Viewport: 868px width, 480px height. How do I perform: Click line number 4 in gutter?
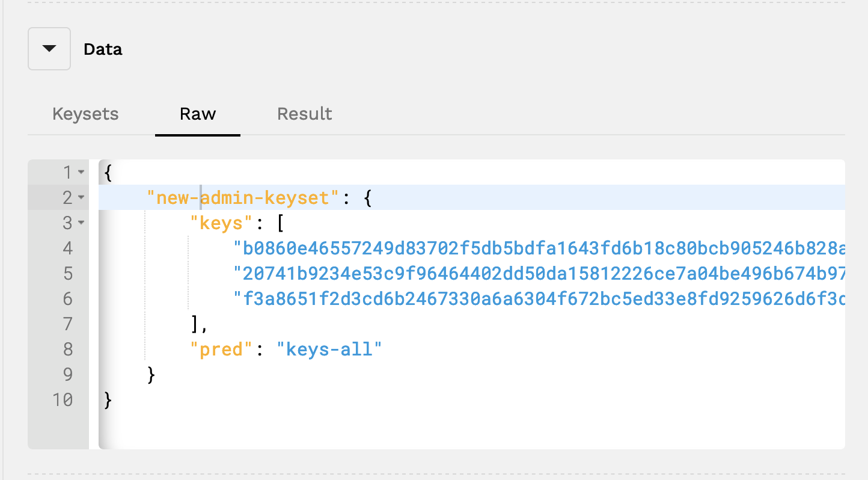pos(67,248)
